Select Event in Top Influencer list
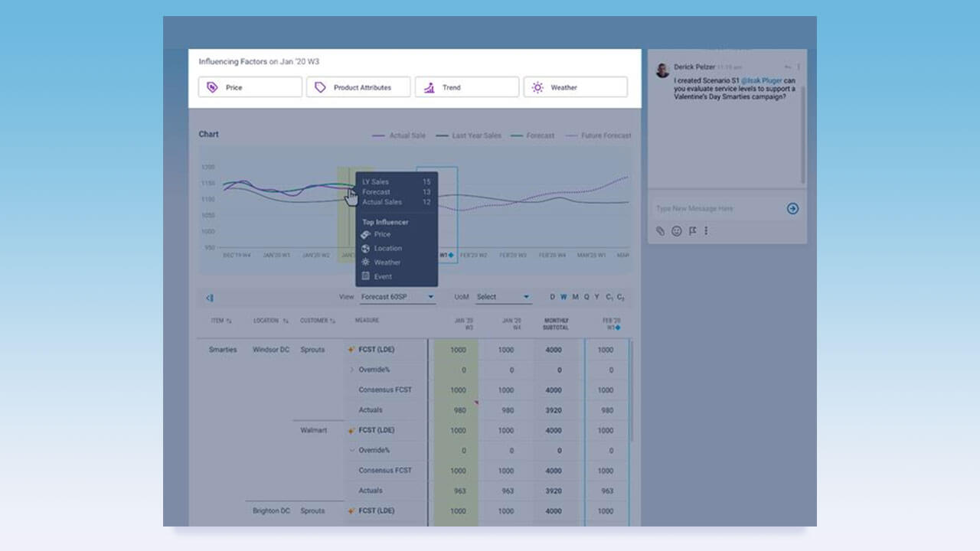Screen dimensions: 980x551 click(x=383, y=277)
